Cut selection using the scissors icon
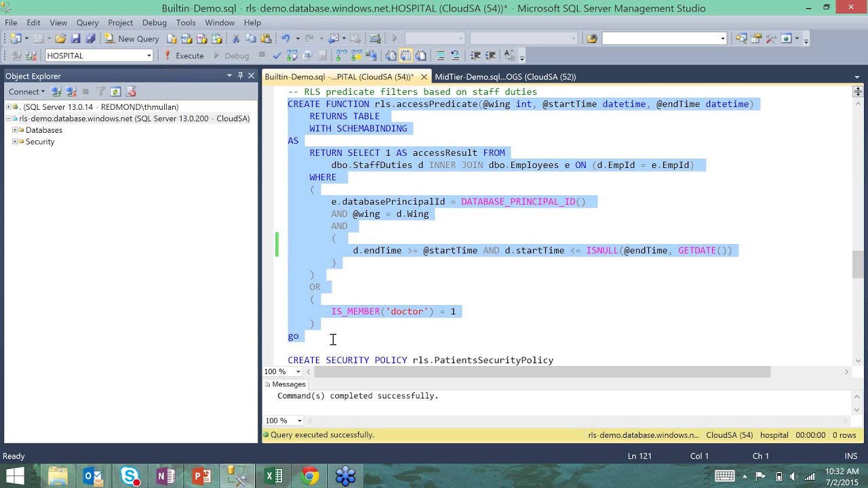868x488 pixels. 235,39
